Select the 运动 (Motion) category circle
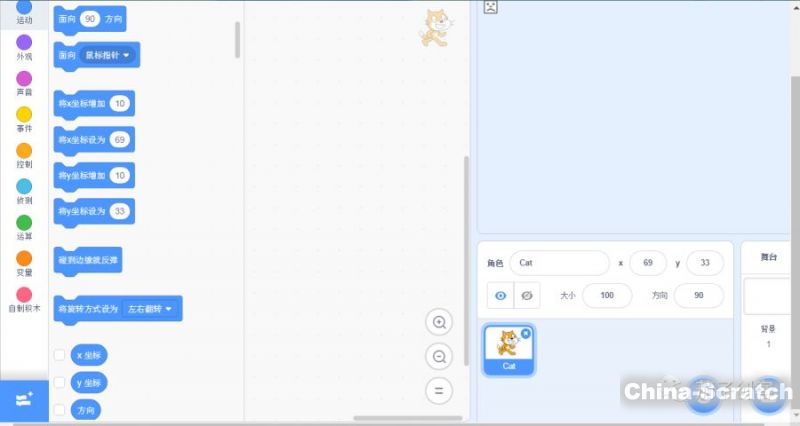The width and height of the screenshot is (800, 426). tap(24, 7)
